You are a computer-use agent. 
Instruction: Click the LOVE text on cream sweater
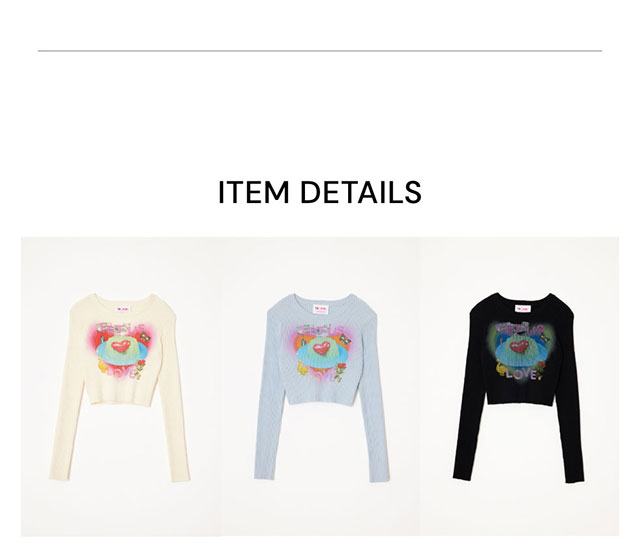[122, 373]
